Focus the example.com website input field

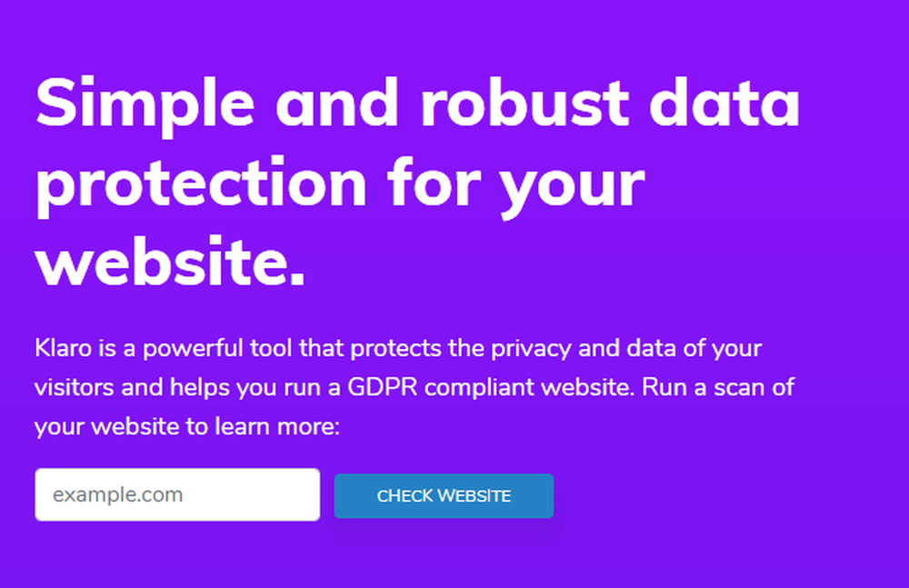177,494
